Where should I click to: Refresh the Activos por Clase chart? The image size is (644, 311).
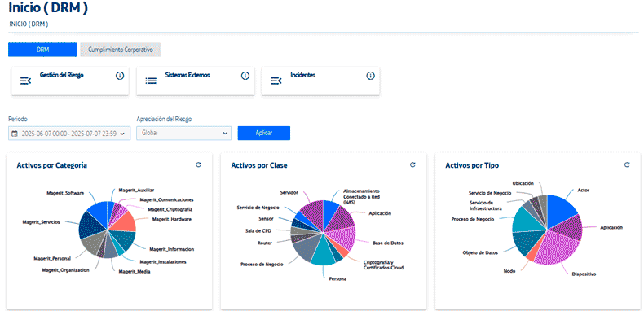412,164
